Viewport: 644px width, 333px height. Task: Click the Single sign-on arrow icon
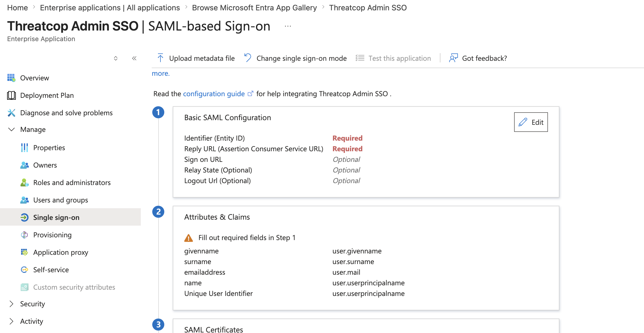click(24, 217)
